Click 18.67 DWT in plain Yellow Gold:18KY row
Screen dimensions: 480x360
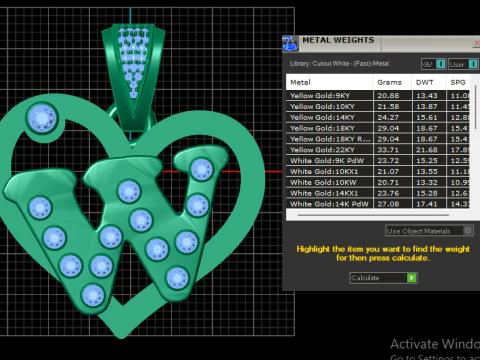(x=427, y=128)
